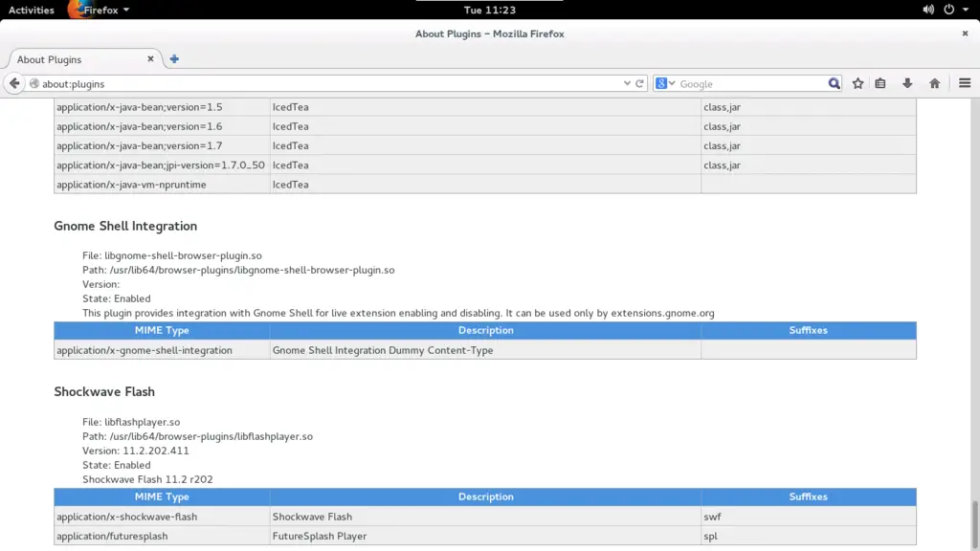Click Description header in Gnome Shell table
Screen dimensions: 980x551
point(485,330)
